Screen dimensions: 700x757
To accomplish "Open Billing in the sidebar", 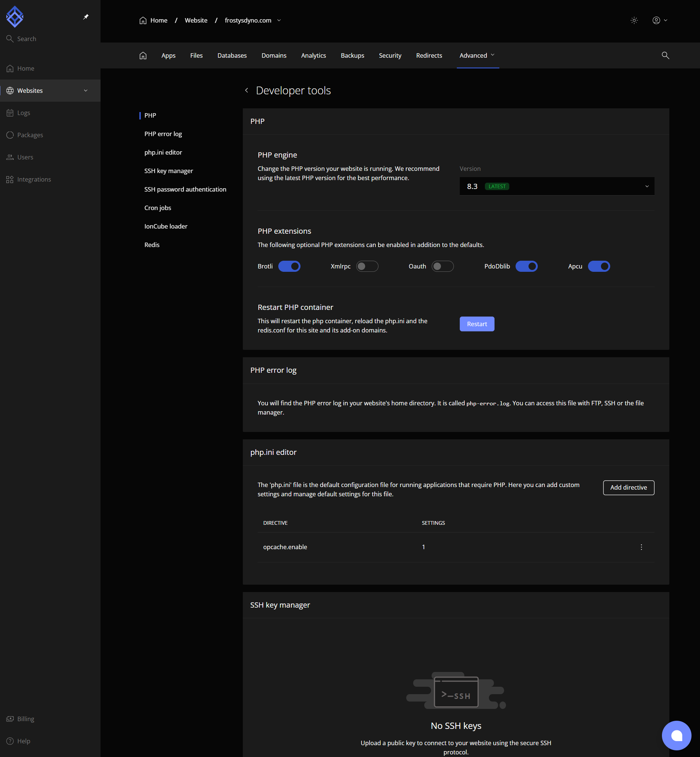I will click(50, 719).
